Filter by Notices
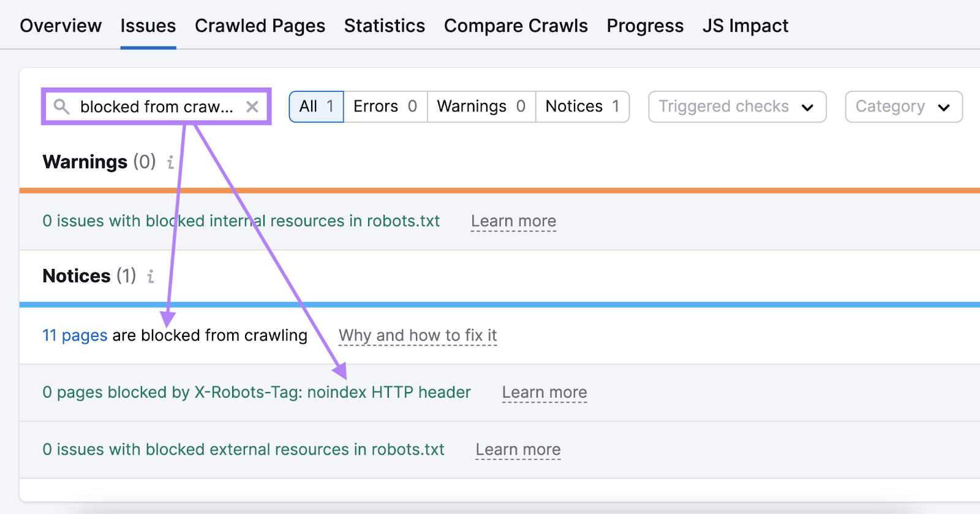The height and width of the screenshot is (514, 980). coord(582,107)
